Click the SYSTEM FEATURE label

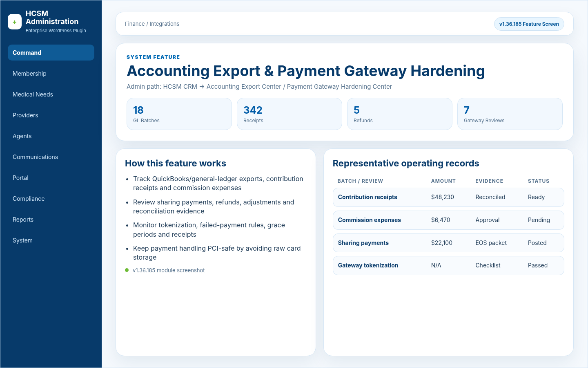coord(153,57)
